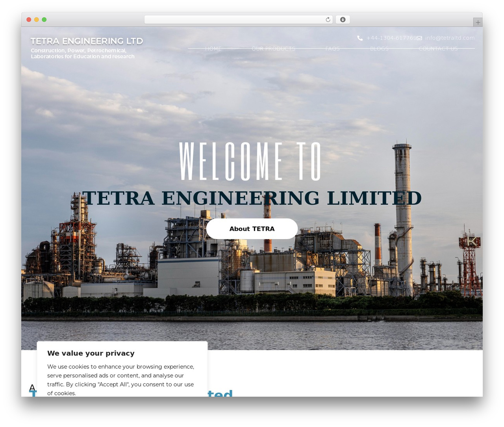Go to the FAQS menu item
Viewport: 504px width, 427px height.
(332, 48)
